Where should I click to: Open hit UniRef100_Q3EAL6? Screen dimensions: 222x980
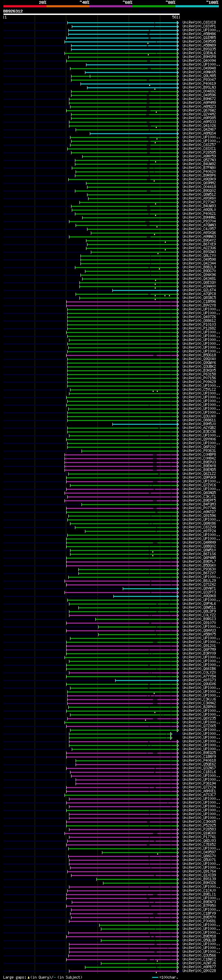point(199,53)
